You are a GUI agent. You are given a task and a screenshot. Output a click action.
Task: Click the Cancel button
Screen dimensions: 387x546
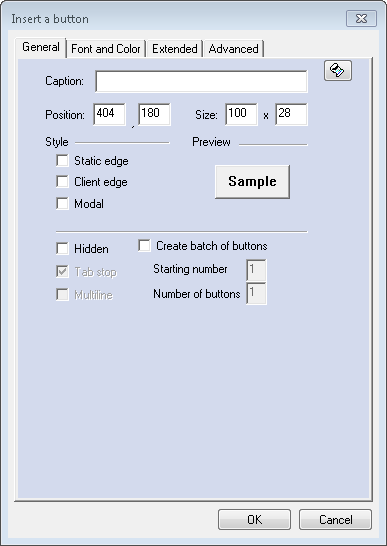tap(335, 520)
